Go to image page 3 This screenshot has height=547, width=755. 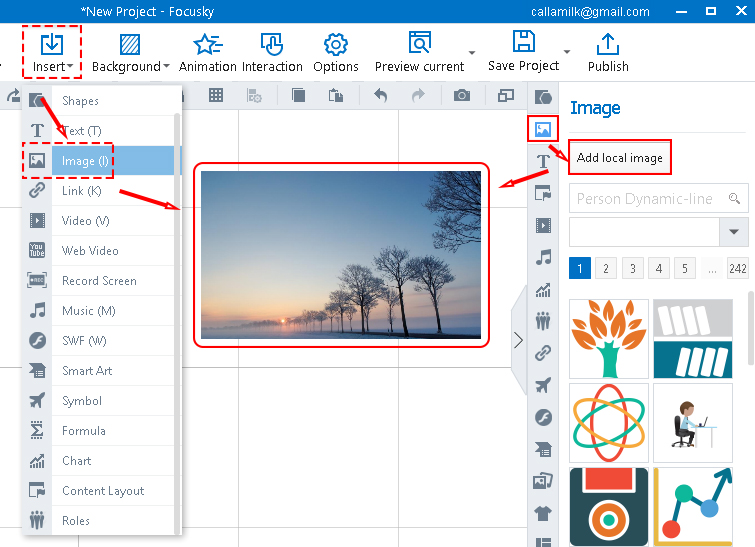[x=633, y=268]
